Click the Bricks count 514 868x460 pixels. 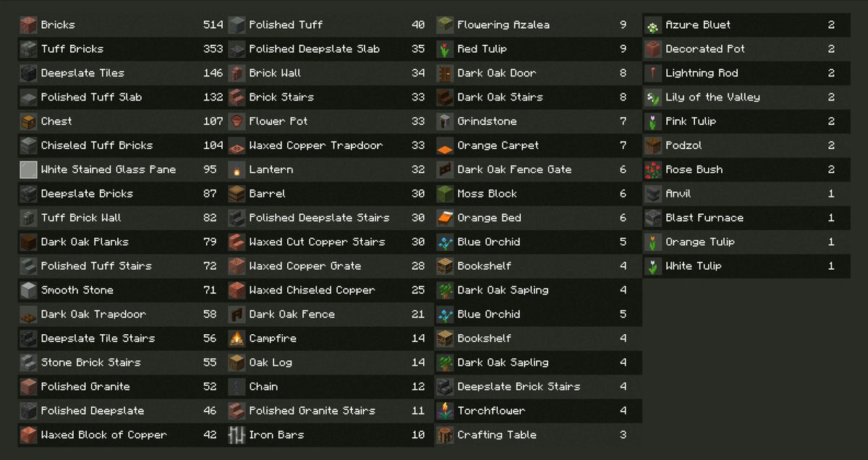pyautogui.click(x=213, y=25)
